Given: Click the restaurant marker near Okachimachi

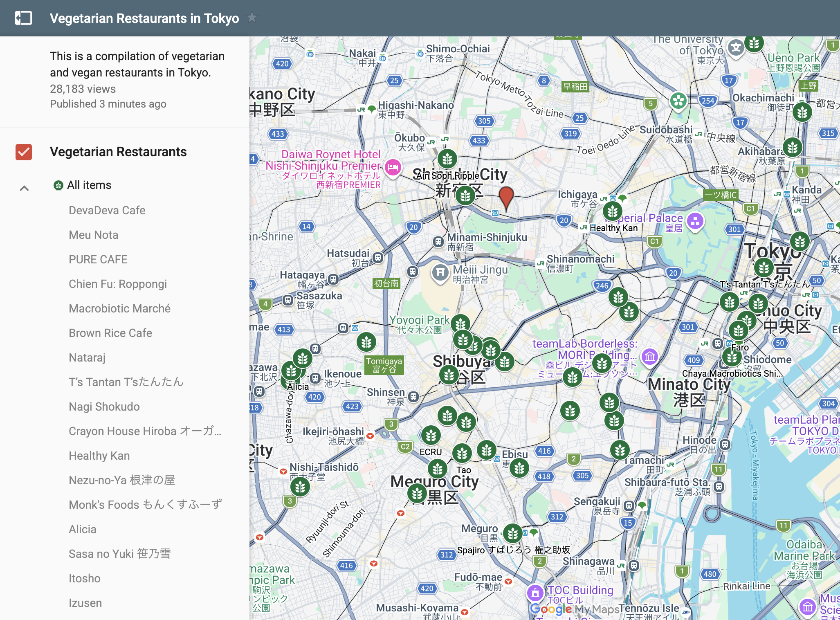Looking at the screenshot, I should click(x=802, y=112).
